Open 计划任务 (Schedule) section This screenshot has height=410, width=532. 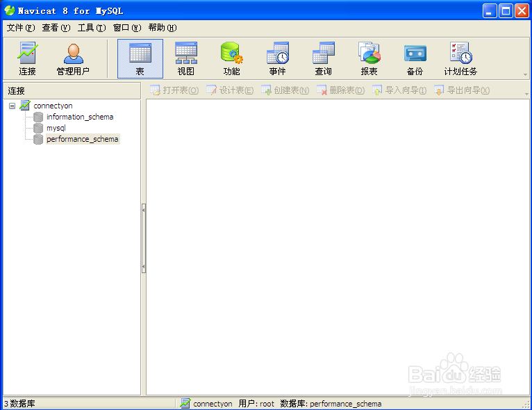coord(460,58)
